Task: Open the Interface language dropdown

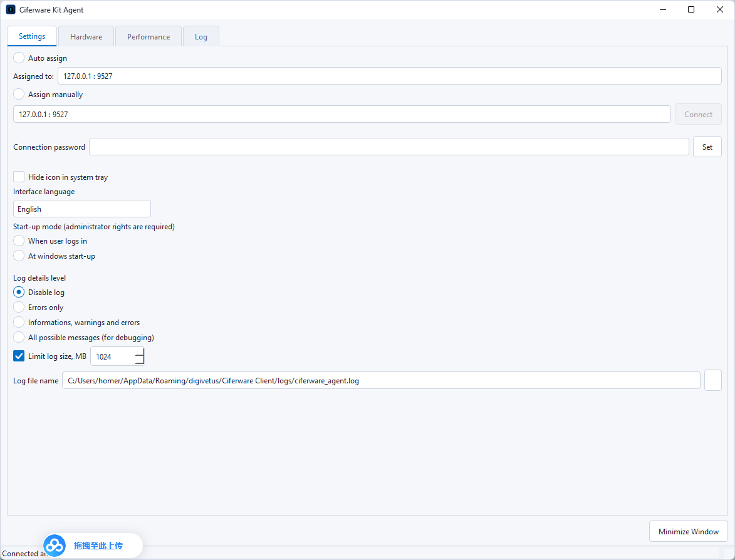Action: pyautogui.click(x=82, y=209)
